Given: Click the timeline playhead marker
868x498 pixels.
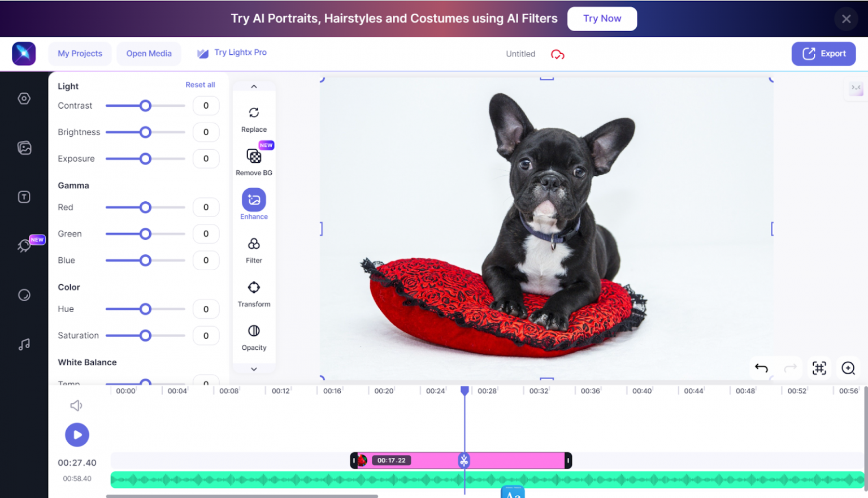Looking at the screenshot, I should [x=465, y=391].
